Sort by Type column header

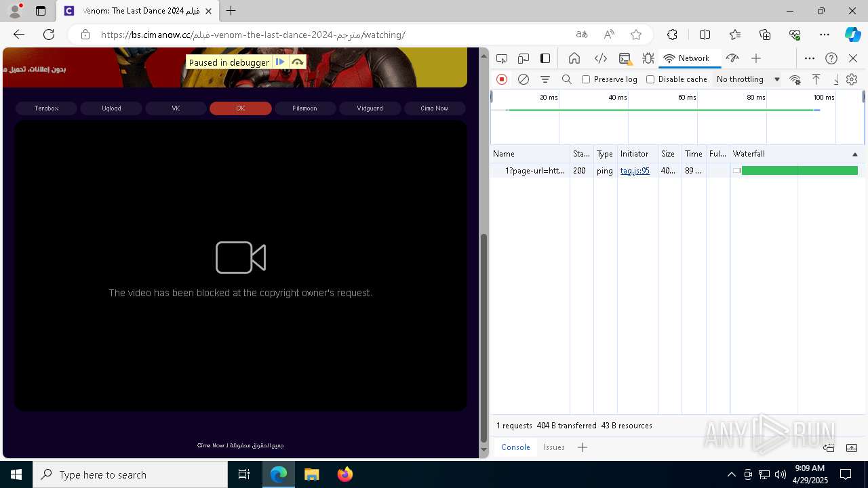click(x=605, y=154)
